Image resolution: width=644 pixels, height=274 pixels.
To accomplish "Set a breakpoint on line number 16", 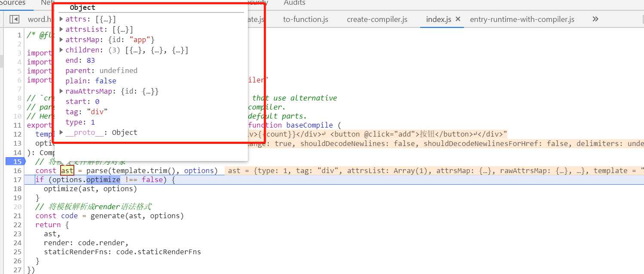I will 17,170.
